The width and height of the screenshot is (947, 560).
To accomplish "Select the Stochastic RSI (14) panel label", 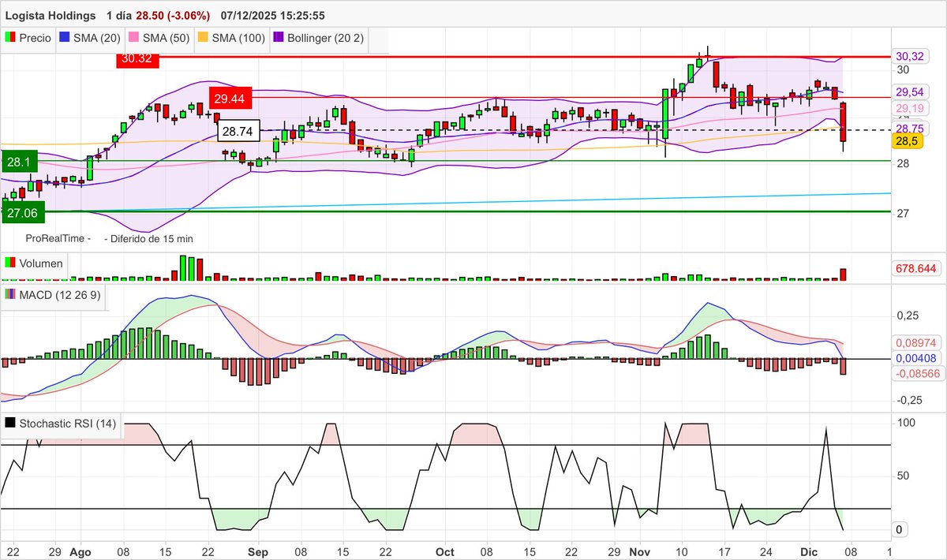I will click(61, 424).
